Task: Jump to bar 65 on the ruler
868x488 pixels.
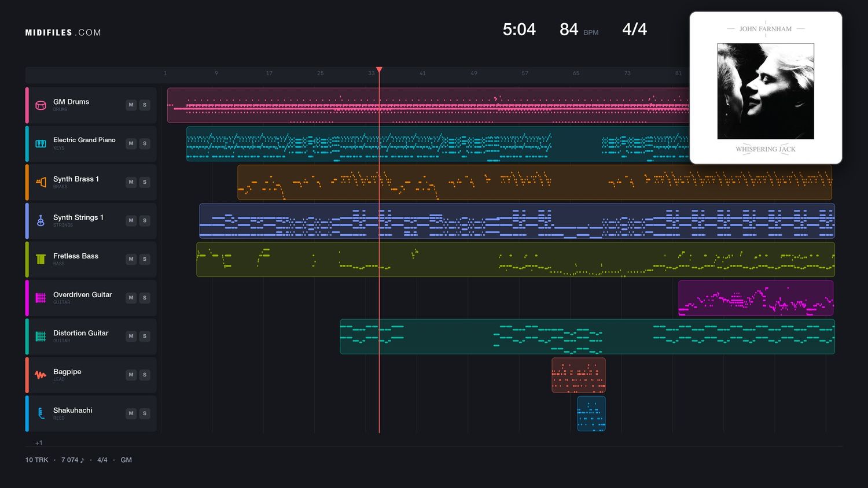Action: [576, 73]
